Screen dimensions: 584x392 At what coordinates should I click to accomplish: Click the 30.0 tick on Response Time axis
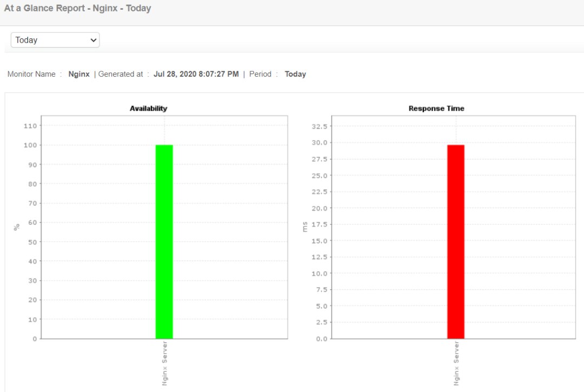[320, 143]
